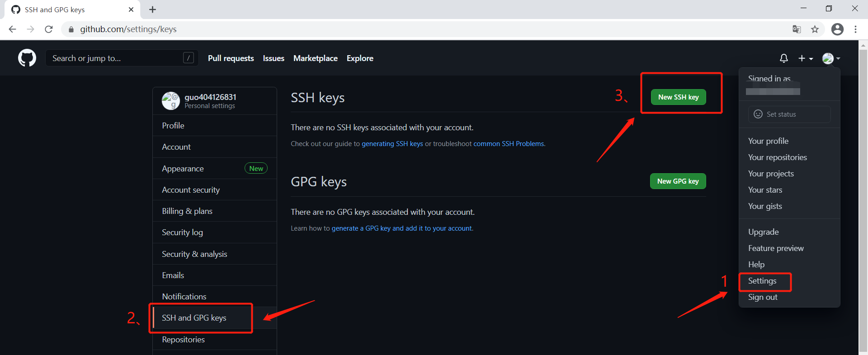
Task: Open Pull requests
Action: coord(231,58)
